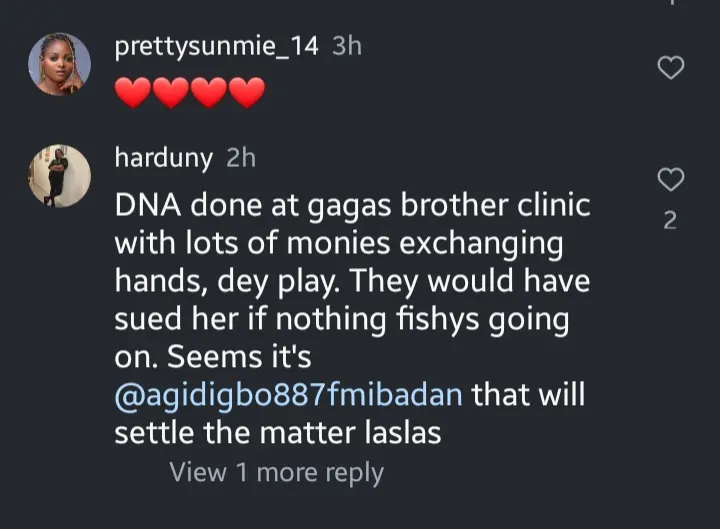Image resolution: width=720 pixels, height=529 pixels.
Task: Click the last red heart emoji
Action: click(x=246, y=94)
